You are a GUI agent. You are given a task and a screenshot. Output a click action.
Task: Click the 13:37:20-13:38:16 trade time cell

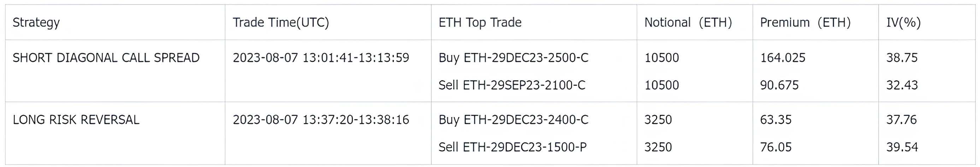pos(321,120)
